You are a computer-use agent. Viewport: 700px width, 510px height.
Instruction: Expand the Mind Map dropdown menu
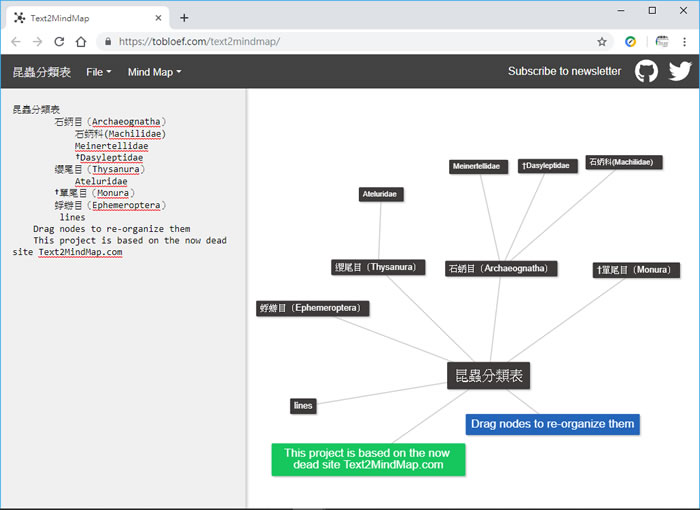pos(154,72)
